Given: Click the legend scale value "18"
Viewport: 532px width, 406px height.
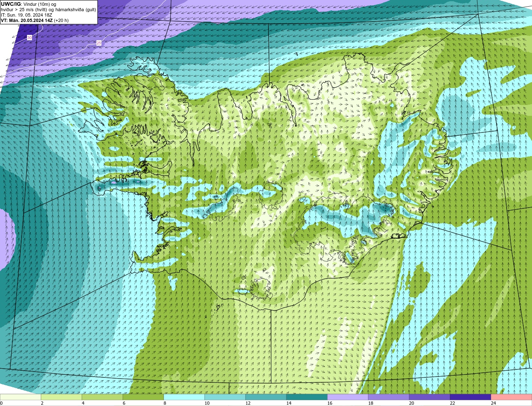Looking at the screenshot, I should (x=371, y=403).
